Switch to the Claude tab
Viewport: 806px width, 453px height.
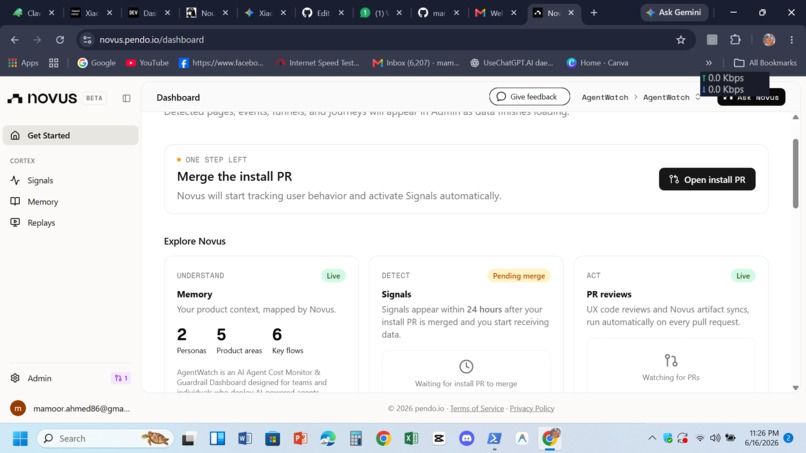click(34, 13)
